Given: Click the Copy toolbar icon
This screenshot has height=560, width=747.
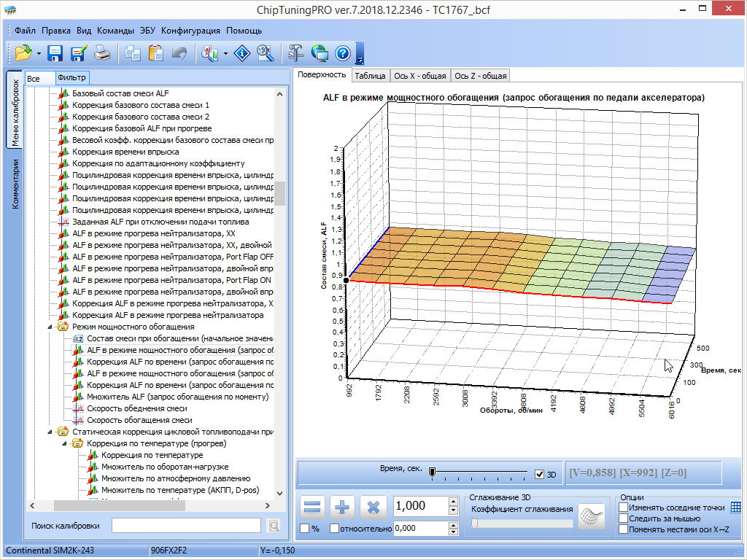Looking at the screenshot, I should click(x=133, y=52).
